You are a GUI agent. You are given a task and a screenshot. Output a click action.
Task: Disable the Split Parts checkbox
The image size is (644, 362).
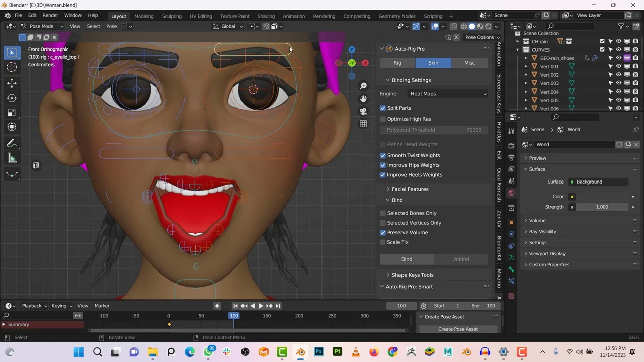(x=383, y=108)
